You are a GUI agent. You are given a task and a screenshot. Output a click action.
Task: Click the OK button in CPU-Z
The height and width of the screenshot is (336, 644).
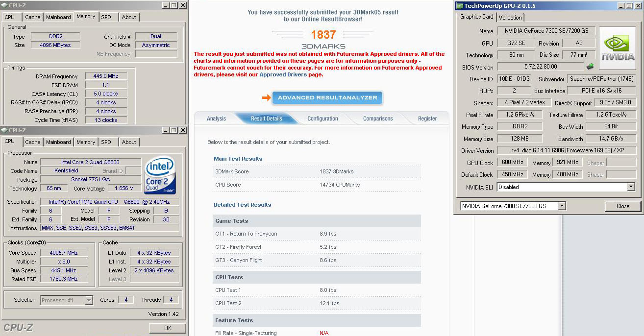click(168, 328)
